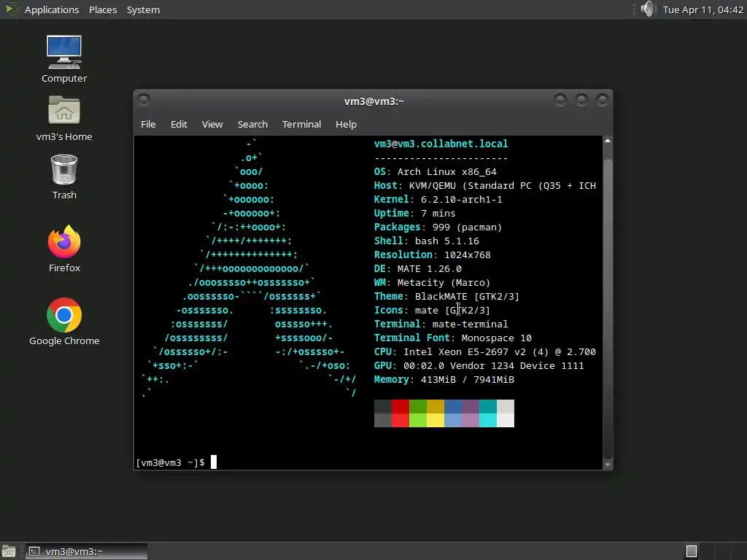Click the Terminal: mate-terminal line
Screen dimensions: 747x560
[441, 324]
